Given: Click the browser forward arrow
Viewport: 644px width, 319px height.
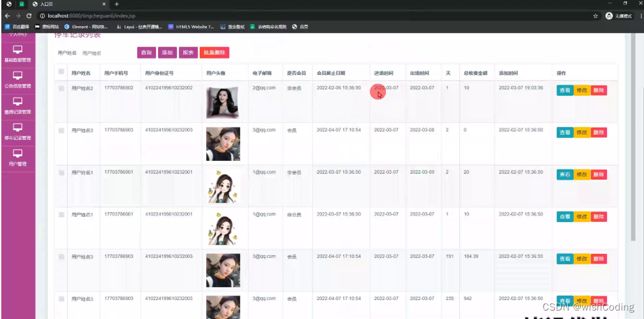Looking at the screenshot, I should (x=18, y=16).
